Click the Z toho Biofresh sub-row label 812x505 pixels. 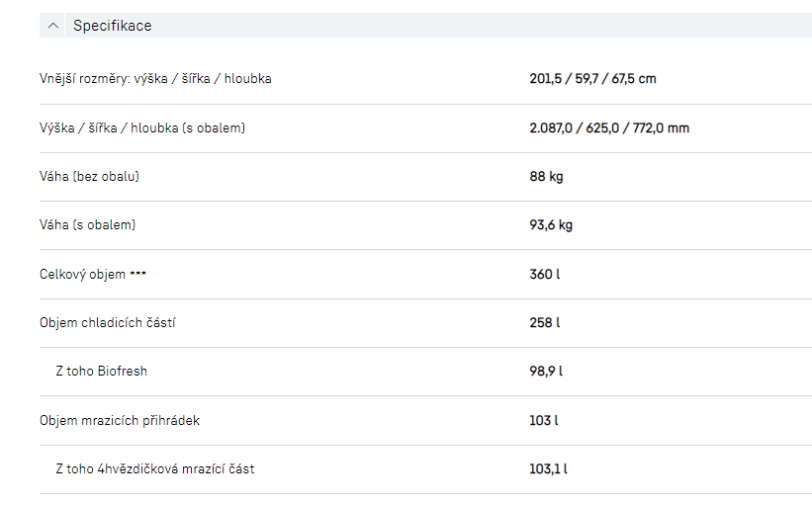pyautogui.click(x=102, y=372)
